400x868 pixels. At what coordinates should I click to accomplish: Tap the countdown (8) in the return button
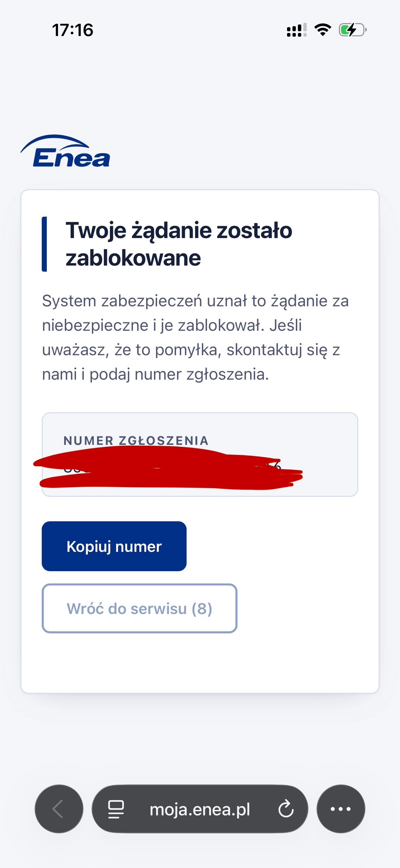[x=202, y=609]
